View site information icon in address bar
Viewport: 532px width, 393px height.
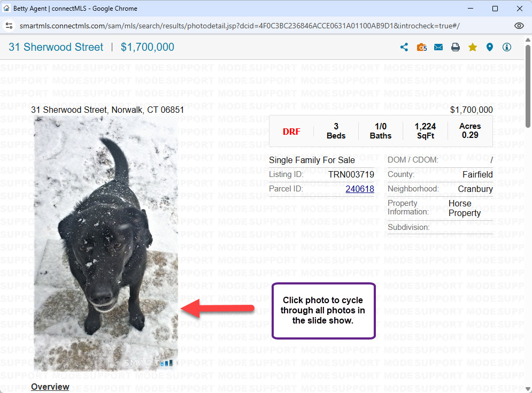coord(9,26)
